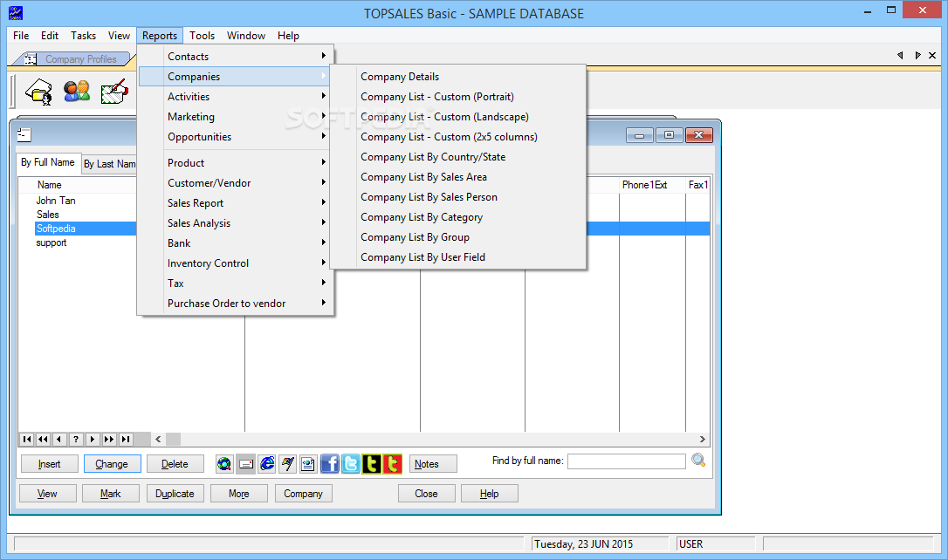Click the contact card icon
Viewport: 948px width, 560px height.
click(x=308, y=464)
